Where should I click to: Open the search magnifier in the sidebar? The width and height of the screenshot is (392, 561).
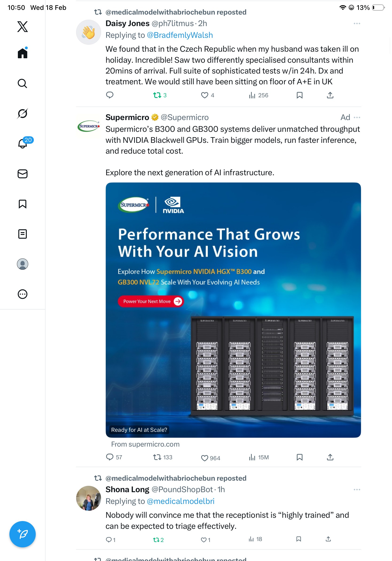23,84
